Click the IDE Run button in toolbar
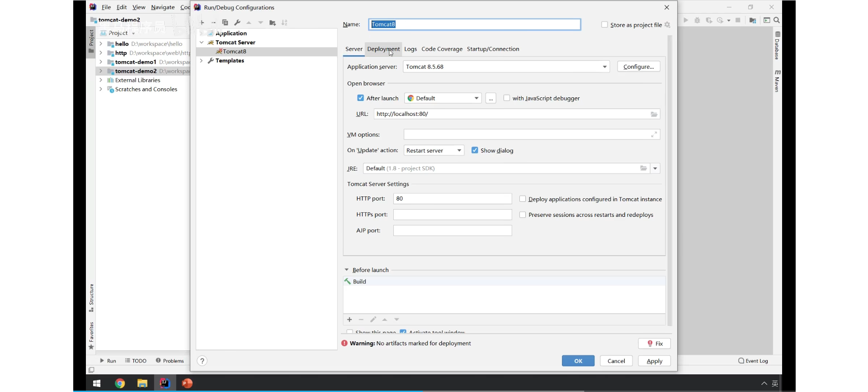 [686, 20]
